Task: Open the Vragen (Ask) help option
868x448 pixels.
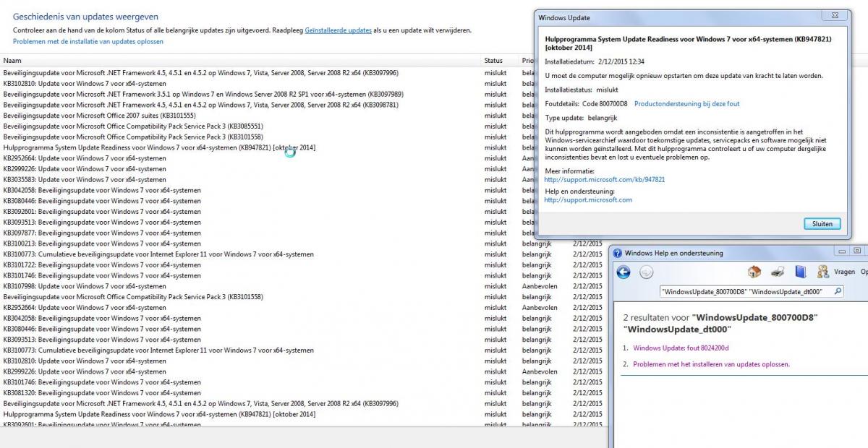Action: pyautogui.click(x=836, y=272)
